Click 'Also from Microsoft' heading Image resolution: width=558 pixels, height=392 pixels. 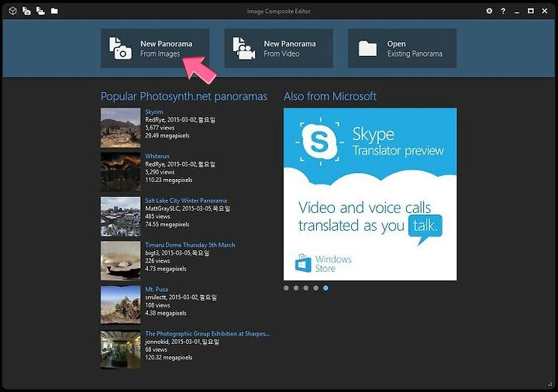(330, 96)
